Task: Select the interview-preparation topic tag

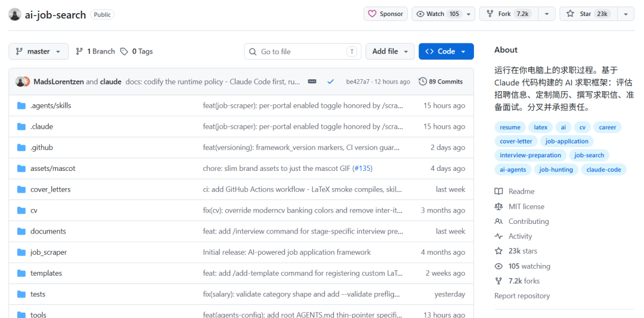Action: coord(530,155)
